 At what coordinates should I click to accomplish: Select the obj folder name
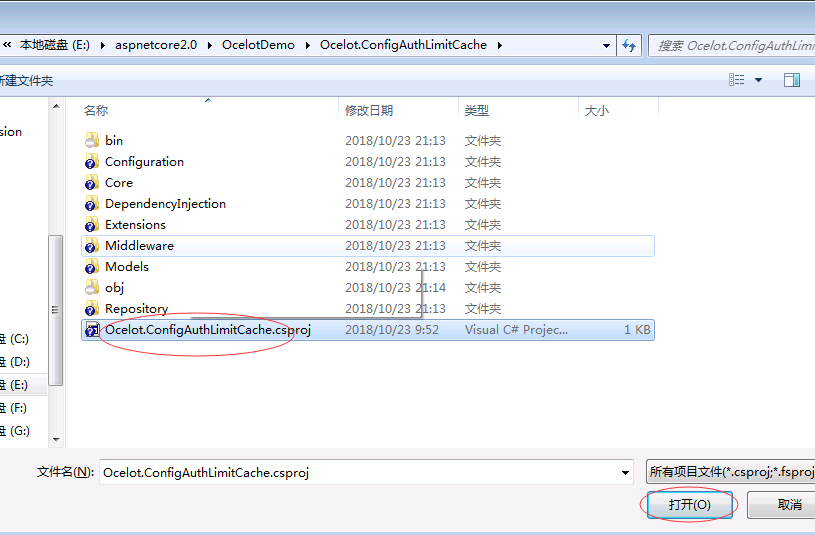[114, 288]
